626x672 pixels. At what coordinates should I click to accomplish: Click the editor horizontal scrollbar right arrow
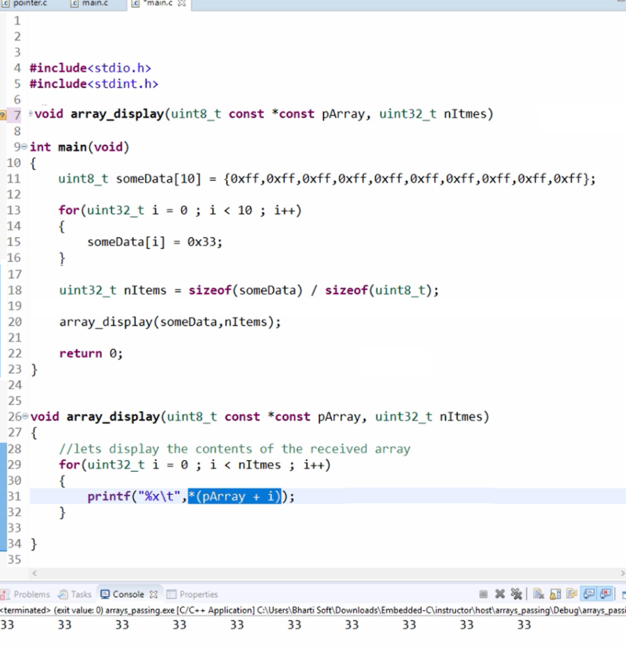point(623,573)
